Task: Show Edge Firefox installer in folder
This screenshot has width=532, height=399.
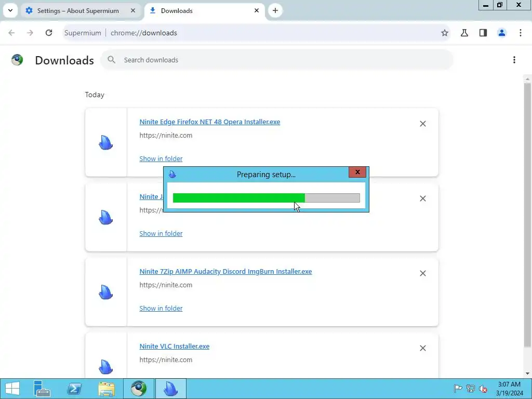Action: point(161,159)
